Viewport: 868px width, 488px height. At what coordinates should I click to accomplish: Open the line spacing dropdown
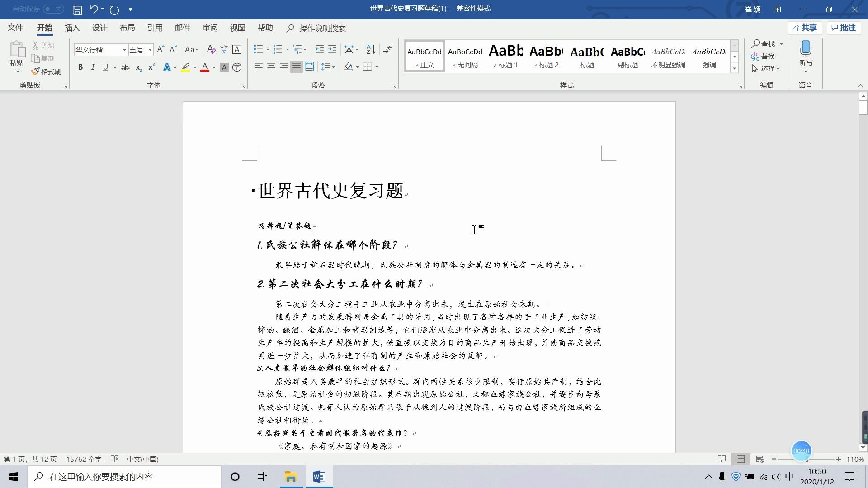pyautogui.click(x=328, y=67)
